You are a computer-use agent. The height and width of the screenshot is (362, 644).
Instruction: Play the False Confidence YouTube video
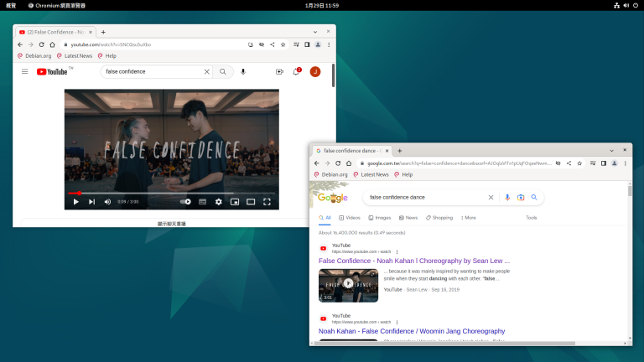pos(76,202)
